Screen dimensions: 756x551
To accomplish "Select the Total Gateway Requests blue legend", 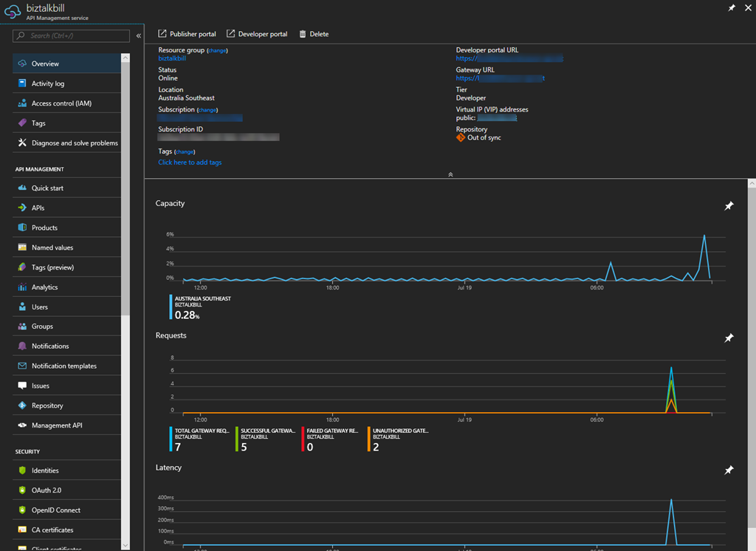I will 200,439.
